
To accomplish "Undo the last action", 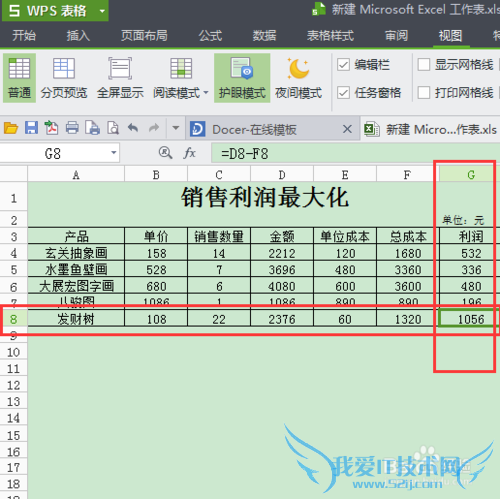I will point(133,128).
